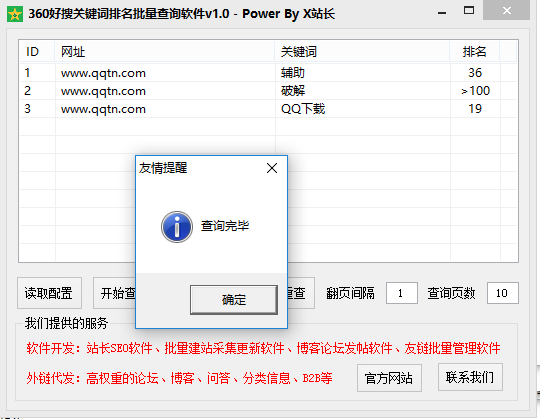This screenshot has width=540, height=419.
Task: Click the 开始查询 button
Action: pos(115,293)
